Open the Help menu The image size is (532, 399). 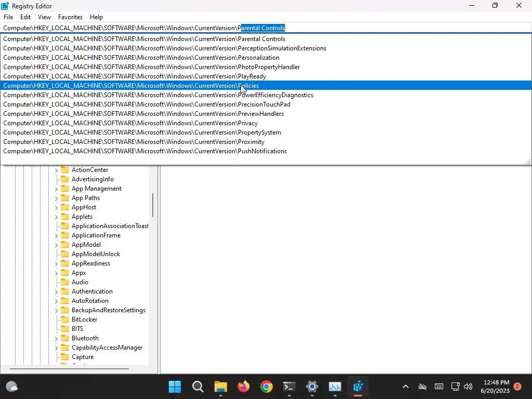[x=96, y=17]
